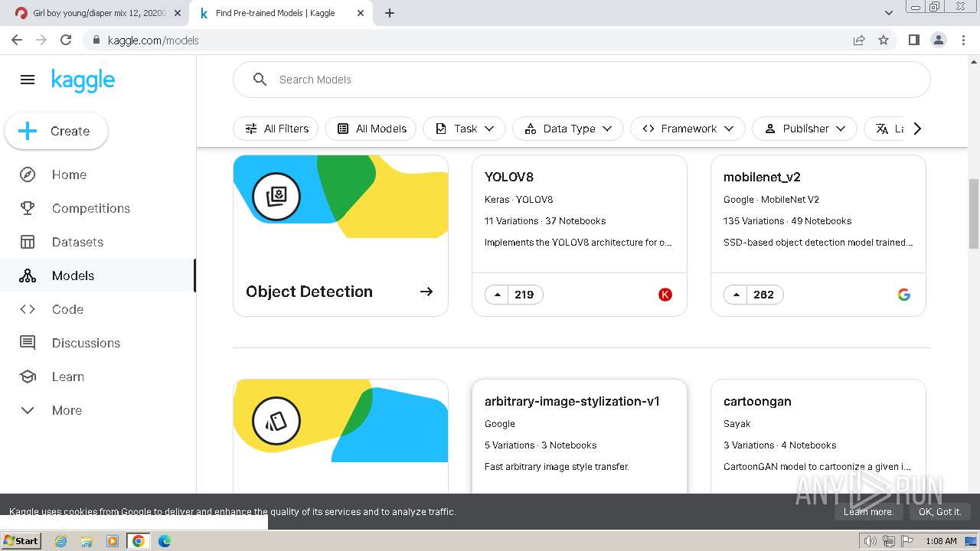The height and width of the screenshot is (551, 980).
Task: Open Discussions in the sidebar
Action: pos(98,343)
